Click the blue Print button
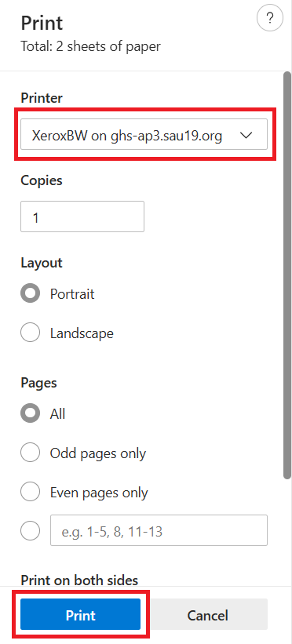The height and width of the screenshot is (644, 292). click(81, 614)
